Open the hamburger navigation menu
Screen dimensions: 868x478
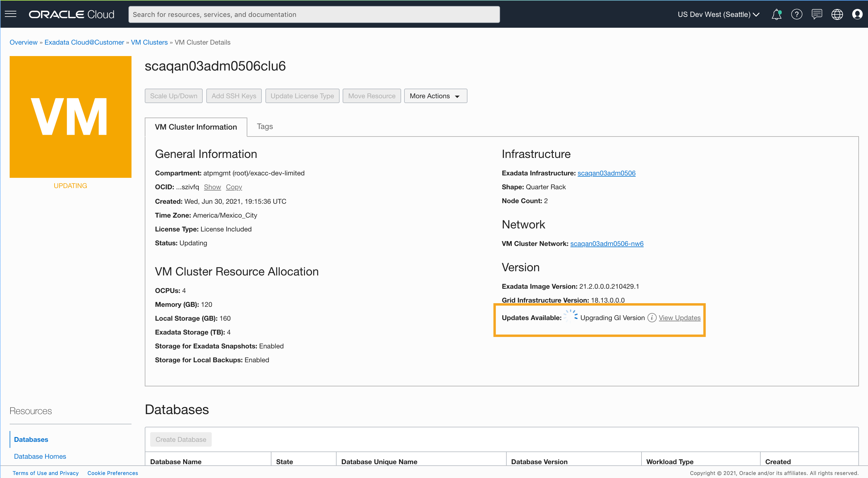11,14
